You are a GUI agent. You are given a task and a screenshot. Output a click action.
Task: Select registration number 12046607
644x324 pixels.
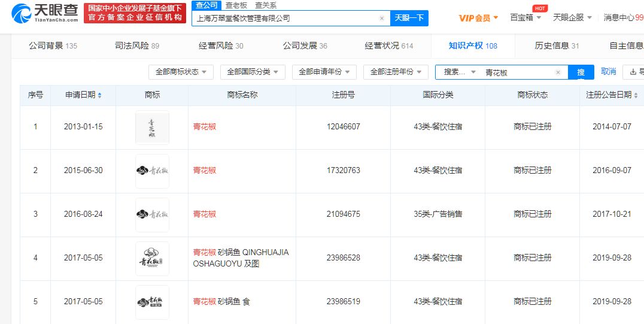[344, 126]
